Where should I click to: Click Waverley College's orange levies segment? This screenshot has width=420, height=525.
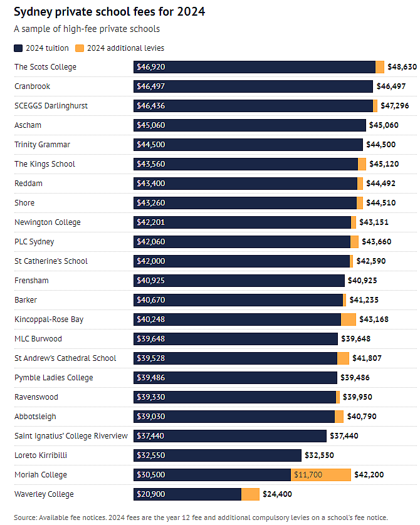[x=250, y=494]
